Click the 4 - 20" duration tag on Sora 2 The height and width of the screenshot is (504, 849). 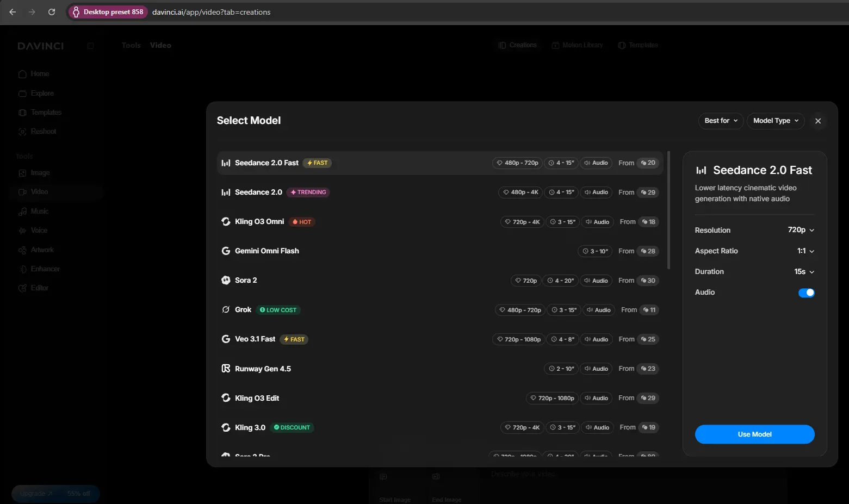pos(560,281)
